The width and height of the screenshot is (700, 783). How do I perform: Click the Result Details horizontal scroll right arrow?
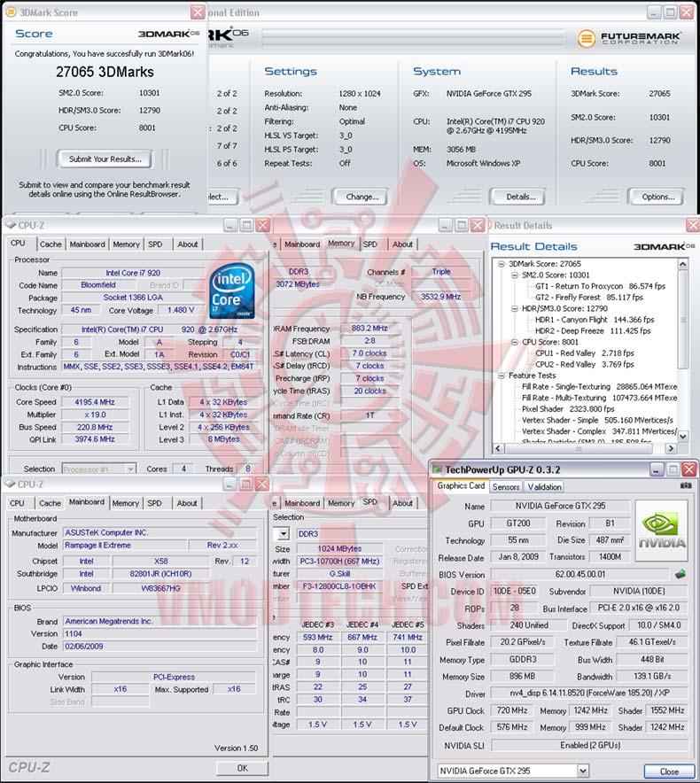[x=671, y=448]
